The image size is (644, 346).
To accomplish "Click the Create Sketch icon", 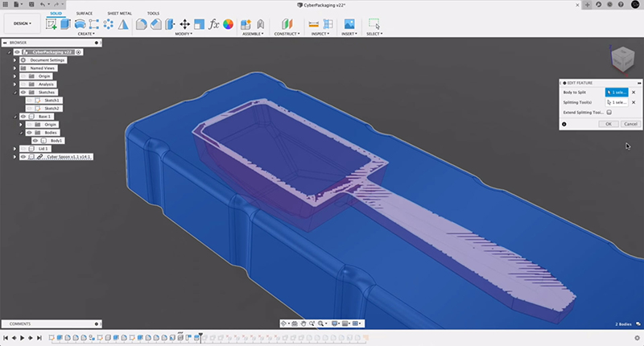I will pyautogui.click(x=52, y=24).
